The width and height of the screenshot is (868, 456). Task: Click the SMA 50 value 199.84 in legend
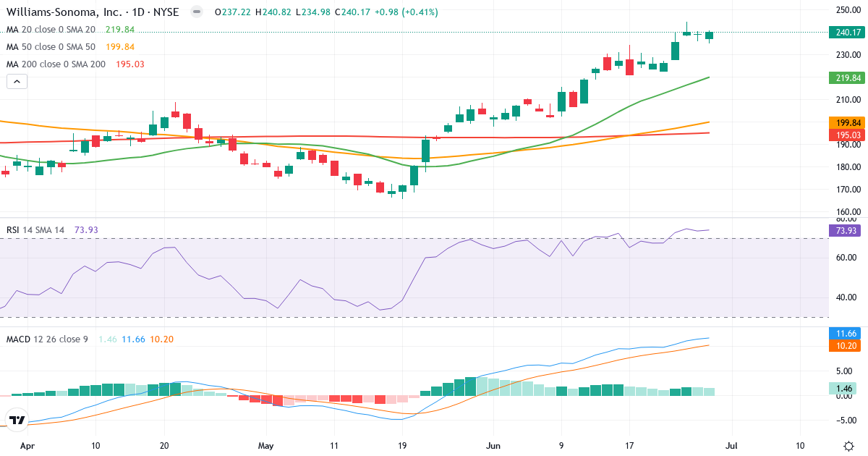tap(119, 47)
